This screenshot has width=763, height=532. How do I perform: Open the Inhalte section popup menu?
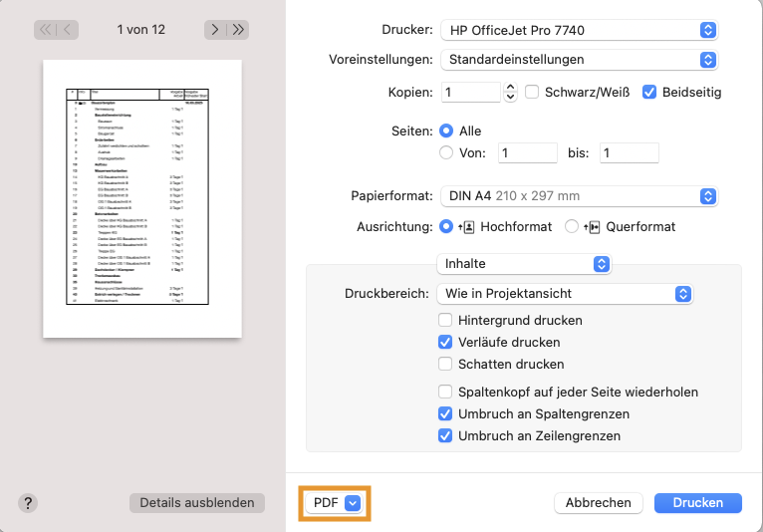coord(524,264)
